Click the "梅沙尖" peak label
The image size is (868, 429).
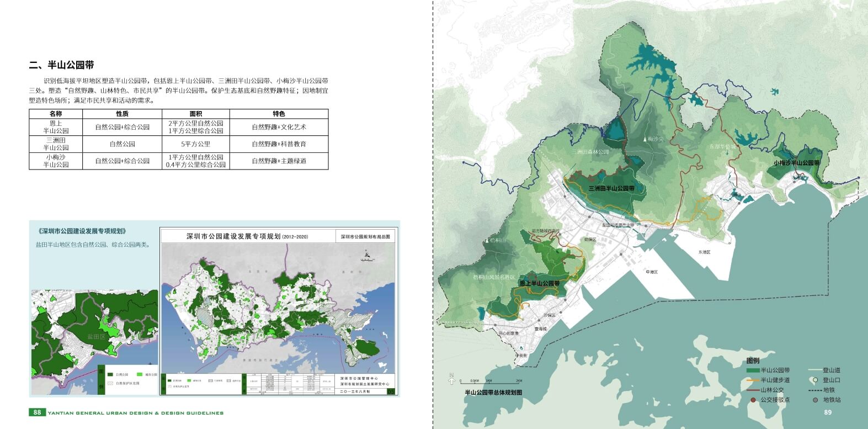656,139
